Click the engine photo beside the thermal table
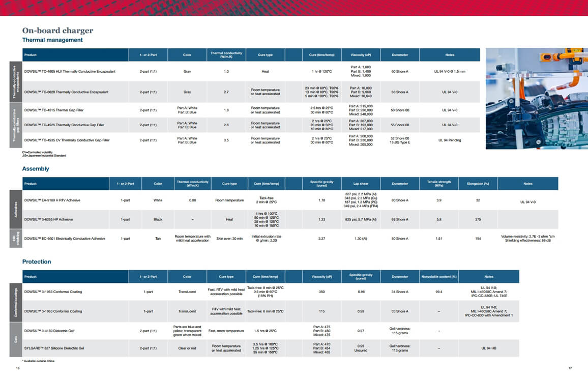Viewport: 588px width, 378px height. (537, 98)
